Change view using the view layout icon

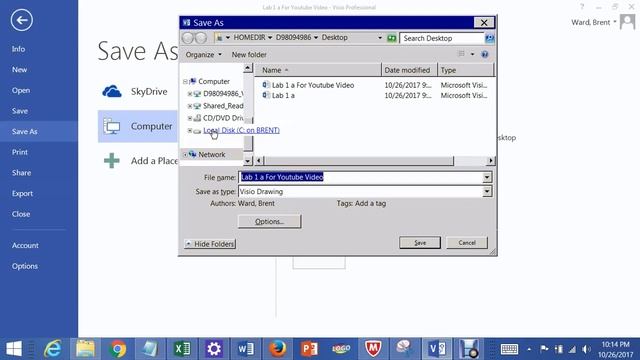461,54
